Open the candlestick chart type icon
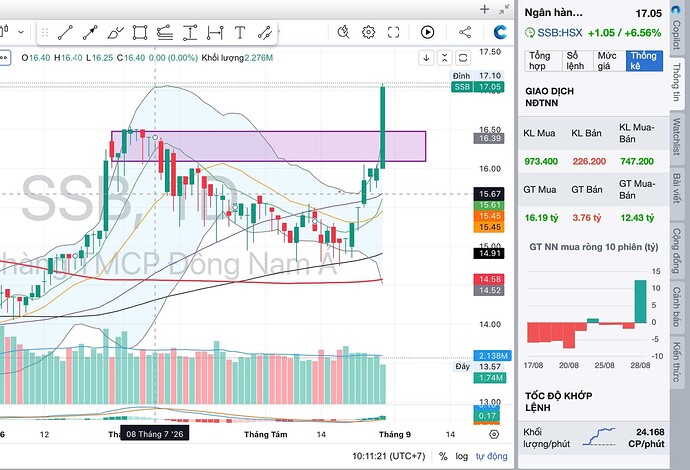Viewport: 690px width, 470px height. 4,32
